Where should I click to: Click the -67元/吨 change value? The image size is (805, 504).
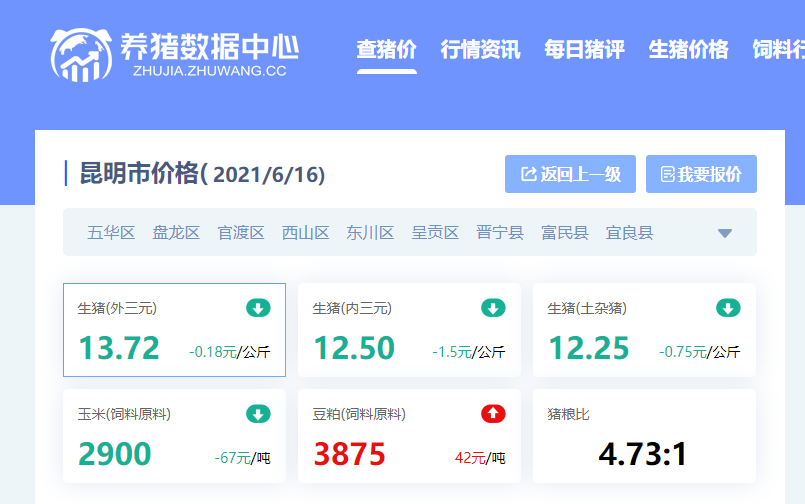242,458
